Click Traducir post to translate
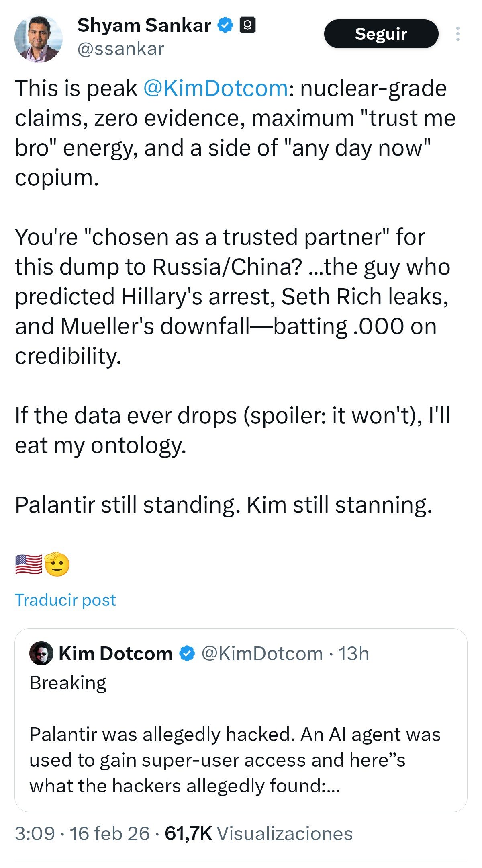The height and width of the screenshot is (868, 482). 65,600
